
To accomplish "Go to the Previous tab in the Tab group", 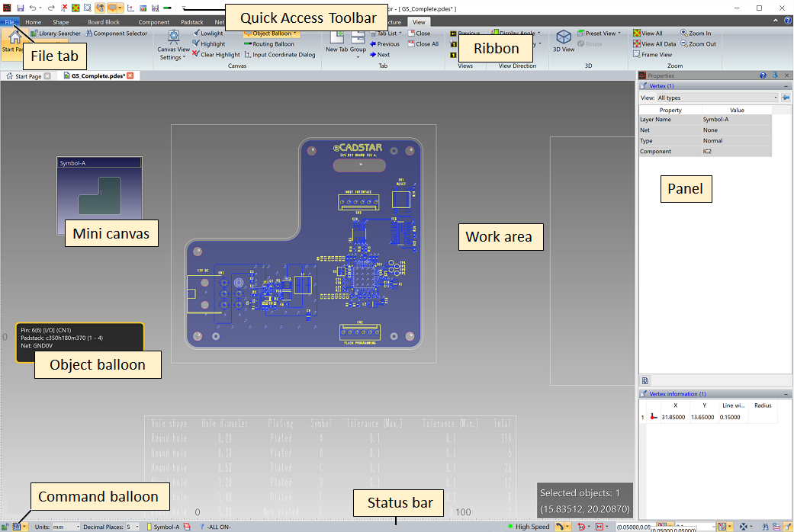I will click(x=384, y=44).
